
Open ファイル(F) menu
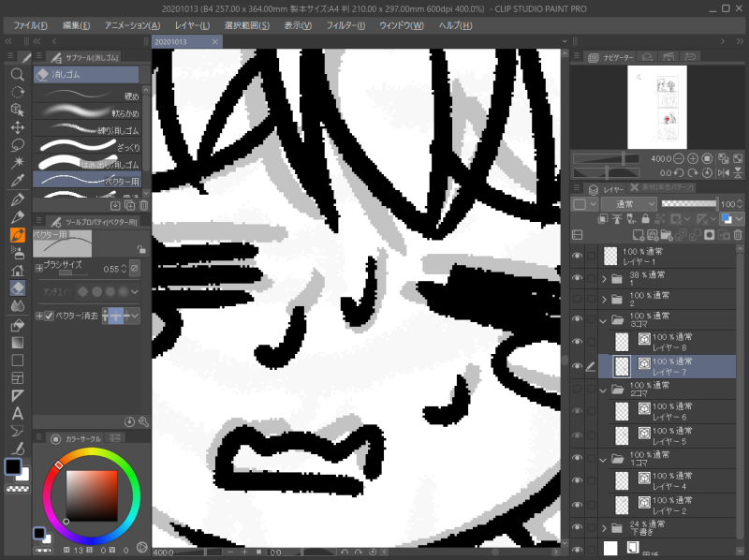coord(30,25)
